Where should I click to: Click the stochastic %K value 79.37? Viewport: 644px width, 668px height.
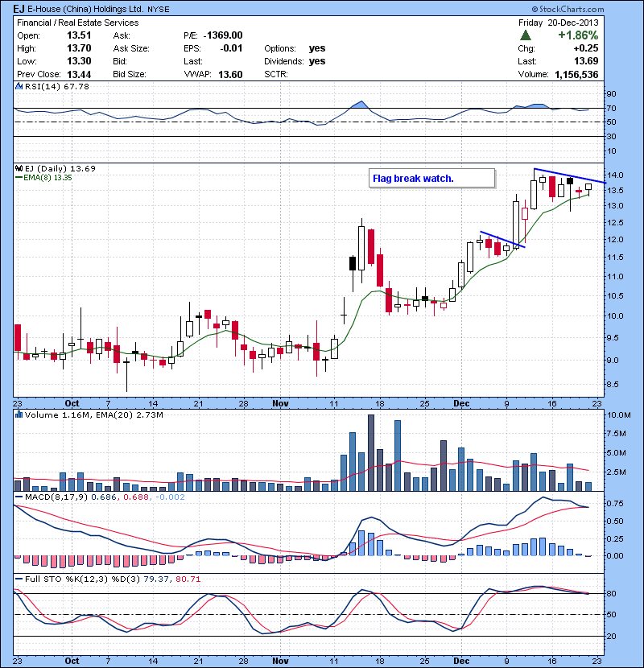(156, 579)
